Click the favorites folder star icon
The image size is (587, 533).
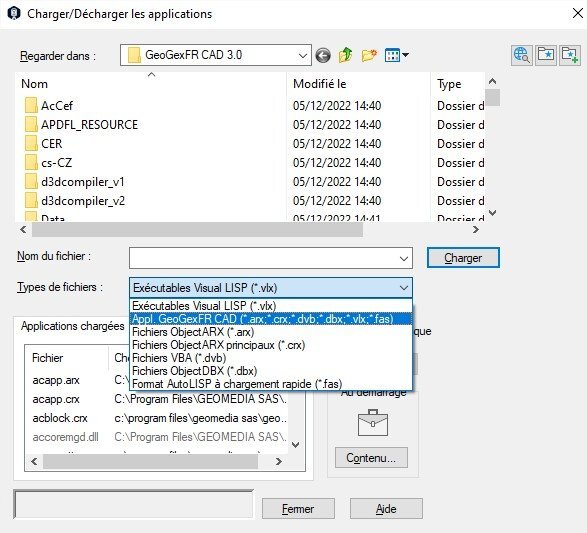pos(545,55)
